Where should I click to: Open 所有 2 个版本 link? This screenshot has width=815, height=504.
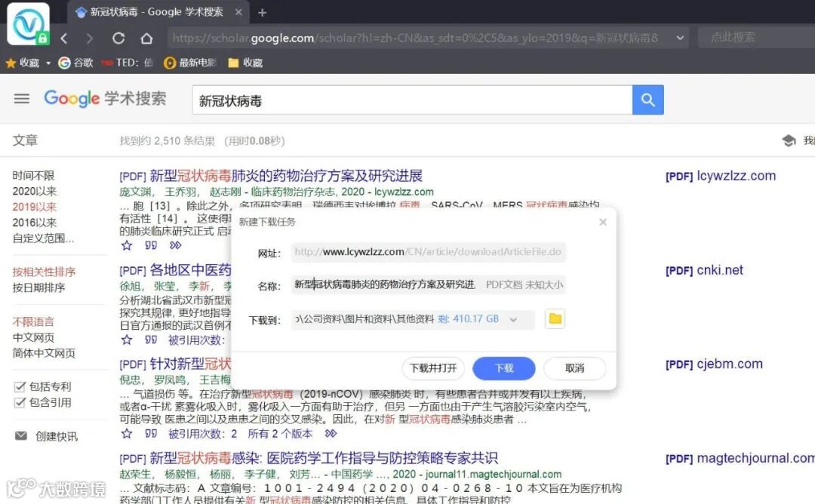click(280, 434)
